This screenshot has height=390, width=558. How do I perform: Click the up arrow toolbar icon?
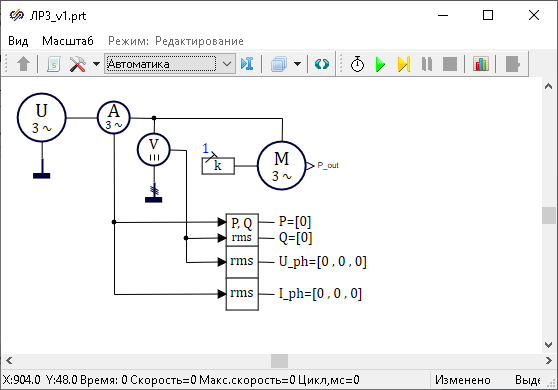point(23,64)
